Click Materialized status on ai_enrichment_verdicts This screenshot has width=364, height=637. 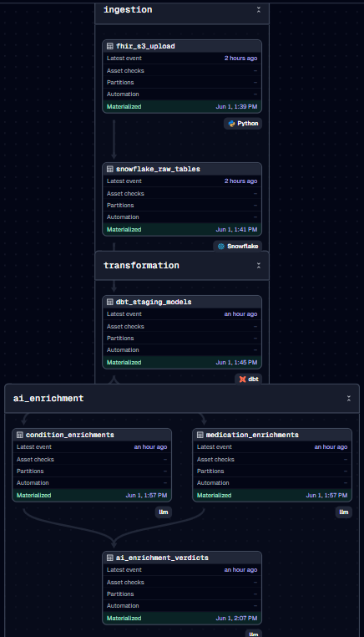tap(124, 619)
